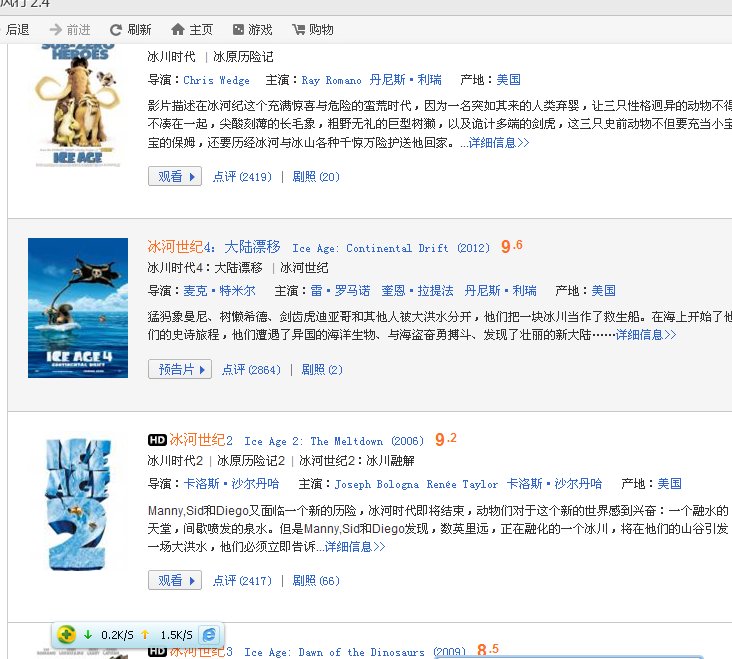Click 美国 origin link for 冰河世纪2

[x=669, y=484]
